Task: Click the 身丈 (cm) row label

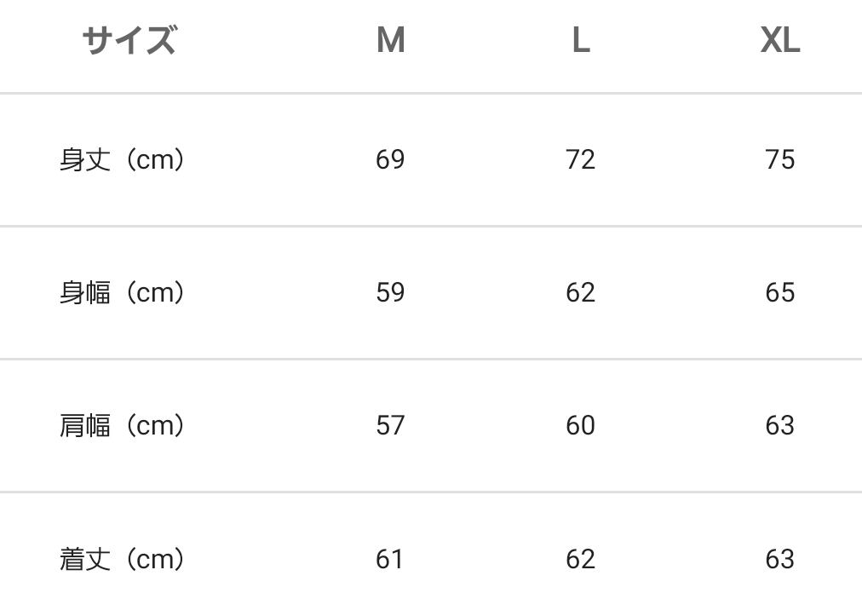Action: (123, 159)
